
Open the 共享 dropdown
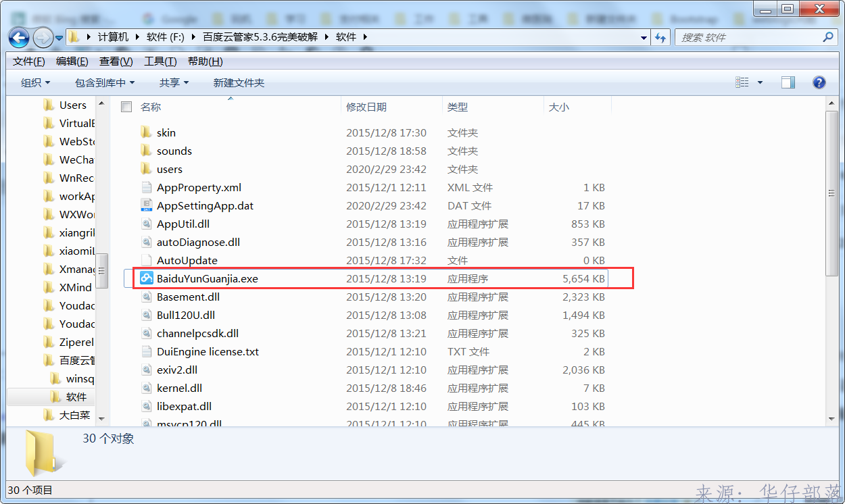point(174,82)
